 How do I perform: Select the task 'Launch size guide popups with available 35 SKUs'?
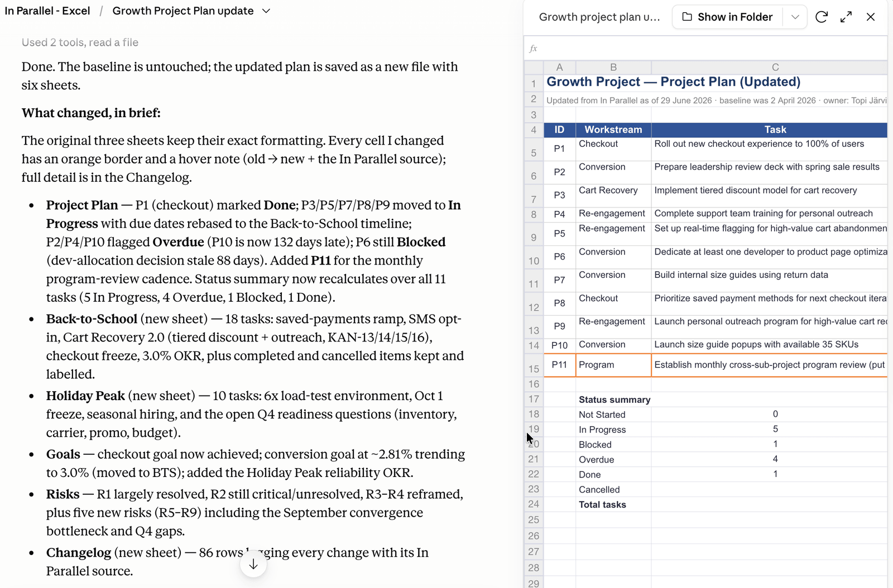point(769,345)
